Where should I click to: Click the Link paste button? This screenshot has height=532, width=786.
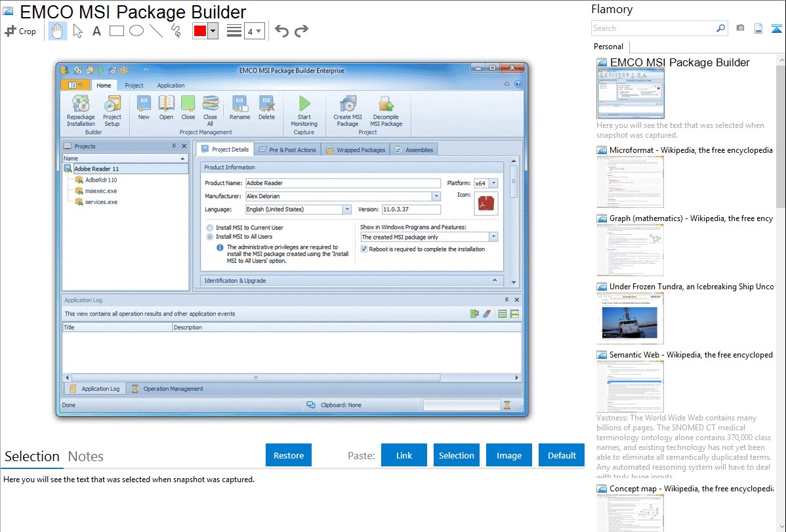point(404,455)
